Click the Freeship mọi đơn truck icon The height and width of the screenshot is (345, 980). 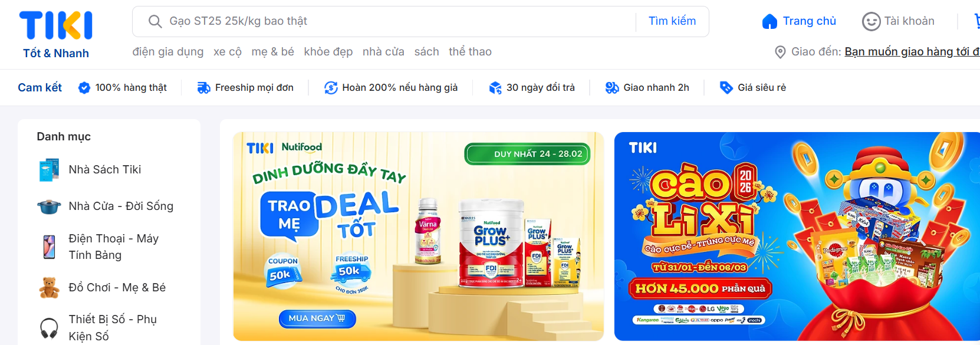(x=203, y=88)
